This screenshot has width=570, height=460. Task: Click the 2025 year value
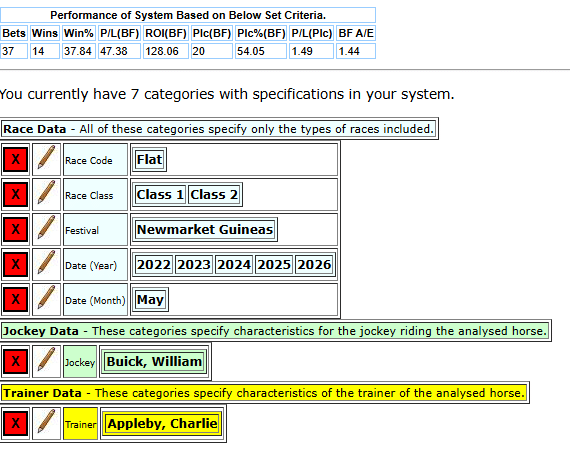[x=274, y=264]
